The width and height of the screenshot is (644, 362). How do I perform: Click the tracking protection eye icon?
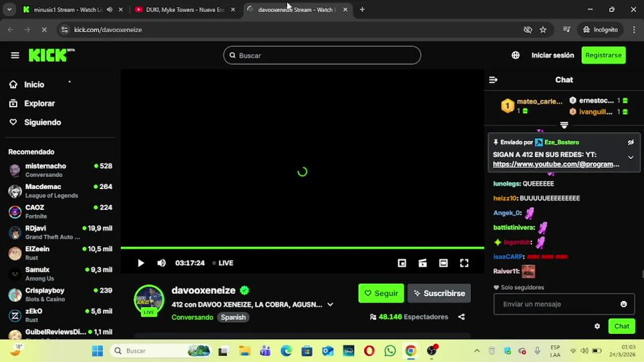click(x=527, y=30)
